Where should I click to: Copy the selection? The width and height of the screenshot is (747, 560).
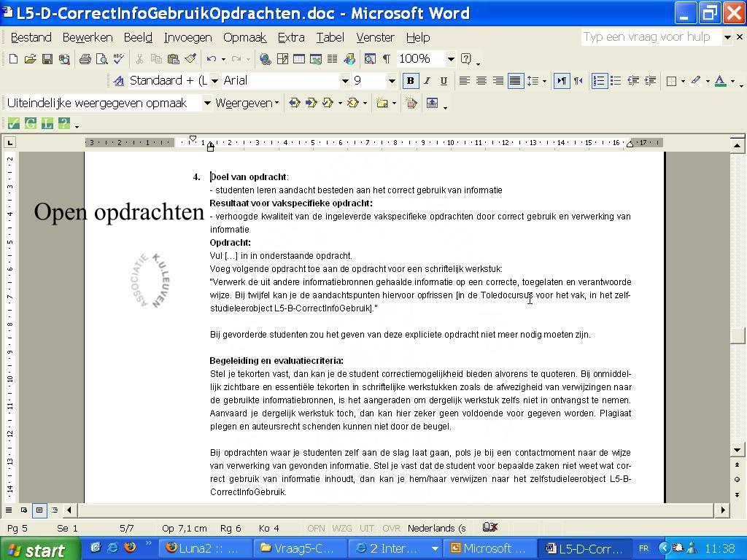[156, 59]
